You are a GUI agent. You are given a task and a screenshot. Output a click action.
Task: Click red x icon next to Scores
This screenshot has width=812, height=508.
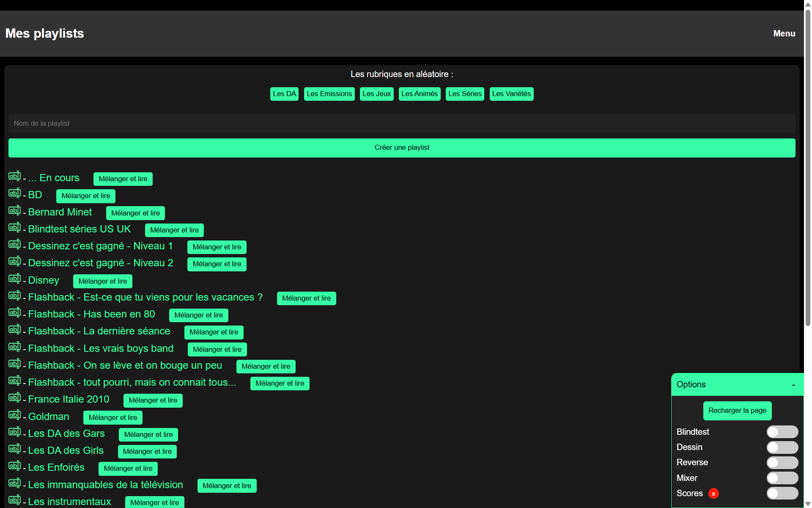pos(713,494)
